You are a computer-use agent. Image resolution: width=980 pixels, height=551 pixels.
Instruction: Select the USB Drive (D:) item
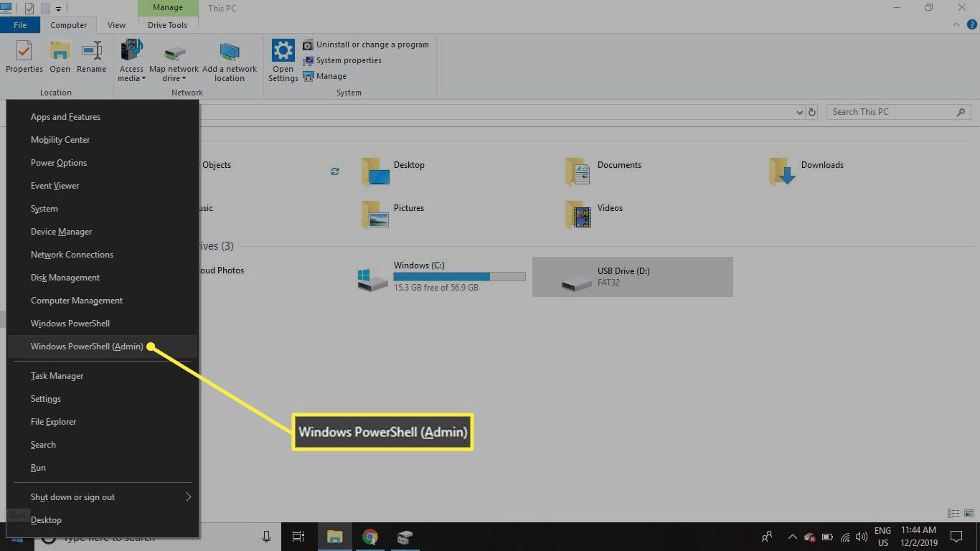click(632, 277)
